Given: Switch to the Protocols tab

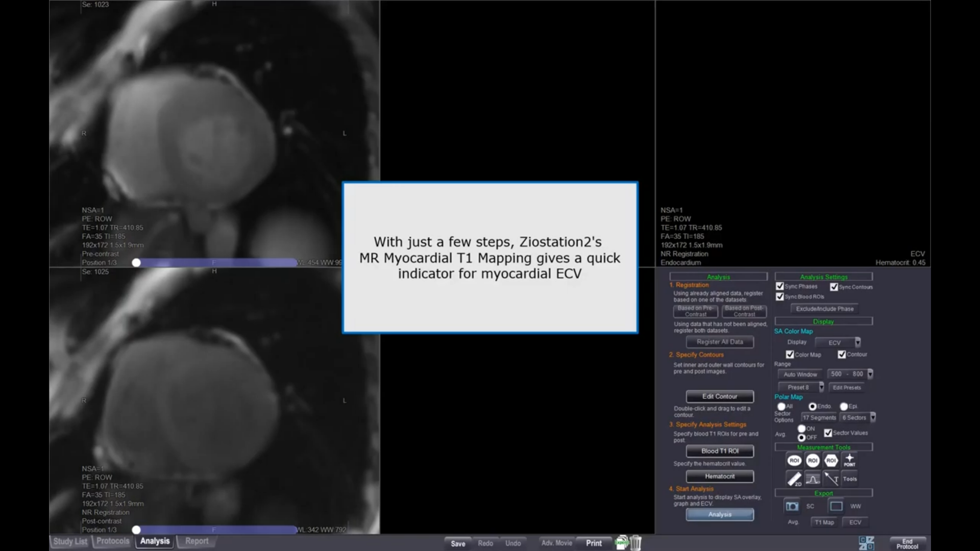Looking at the screenshot, I should [x=113, y=541].
